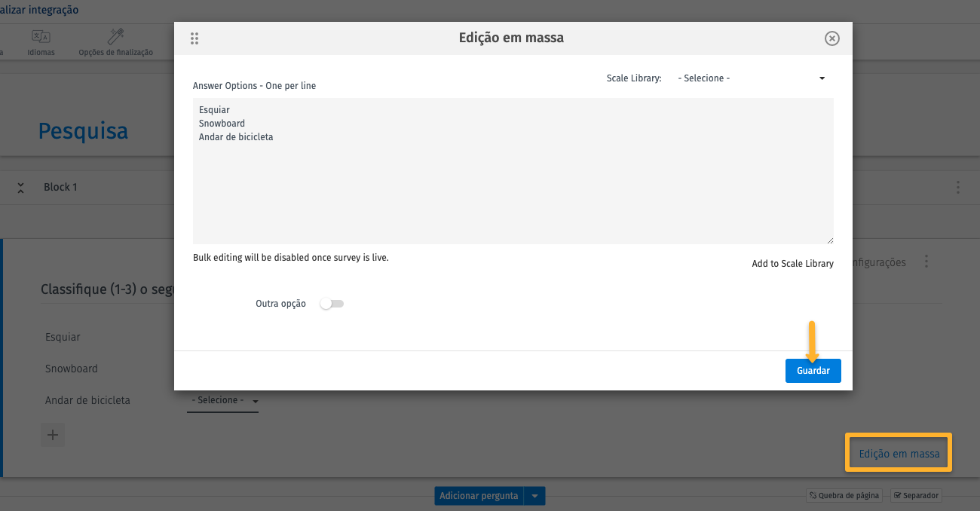Viewport: 980px width, 511px height.
Task: Open the question three-dot options menu
Action: click(926, 262)
